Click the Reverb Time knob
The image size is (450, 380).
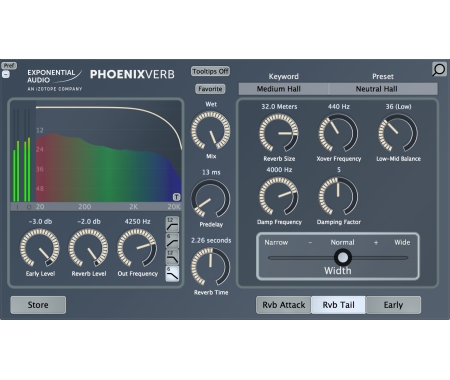[x=210, y=267]
